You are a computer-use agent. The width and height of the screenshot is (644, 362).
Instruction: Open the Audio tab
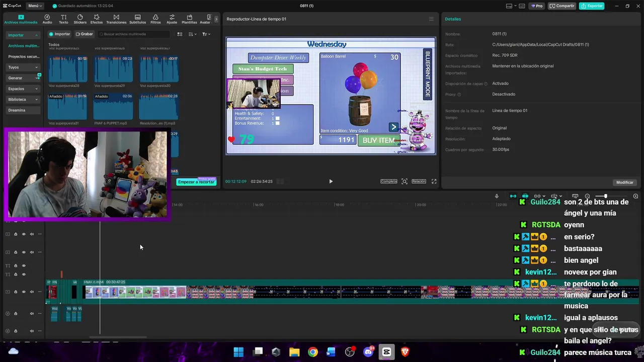coord(47,19)
